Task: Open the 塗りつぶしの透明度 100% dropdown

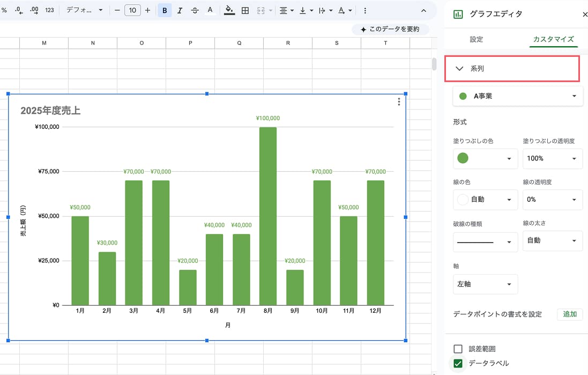Action: [552, 159]
